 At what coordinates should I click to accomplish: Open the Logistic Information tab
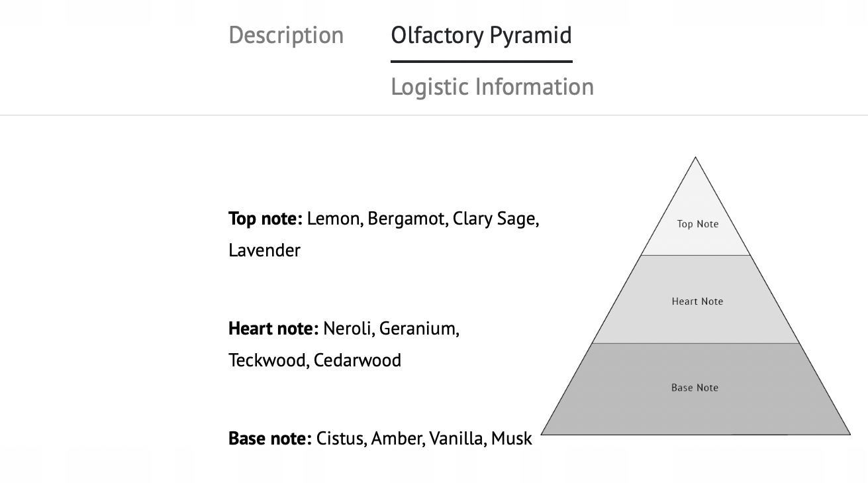click(492, 87)
